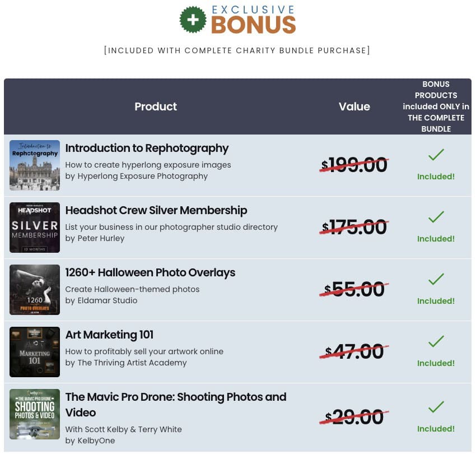Click the Art Marketing 101 checkmark icon
The image size is (476, 454).
point(436,341)
